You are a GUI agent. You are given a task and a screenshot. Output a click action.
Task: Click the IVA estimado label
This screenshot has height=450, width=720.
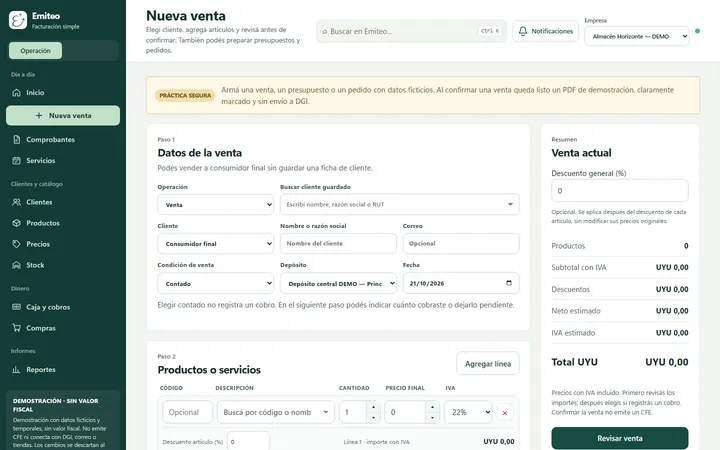coord(573,333)
